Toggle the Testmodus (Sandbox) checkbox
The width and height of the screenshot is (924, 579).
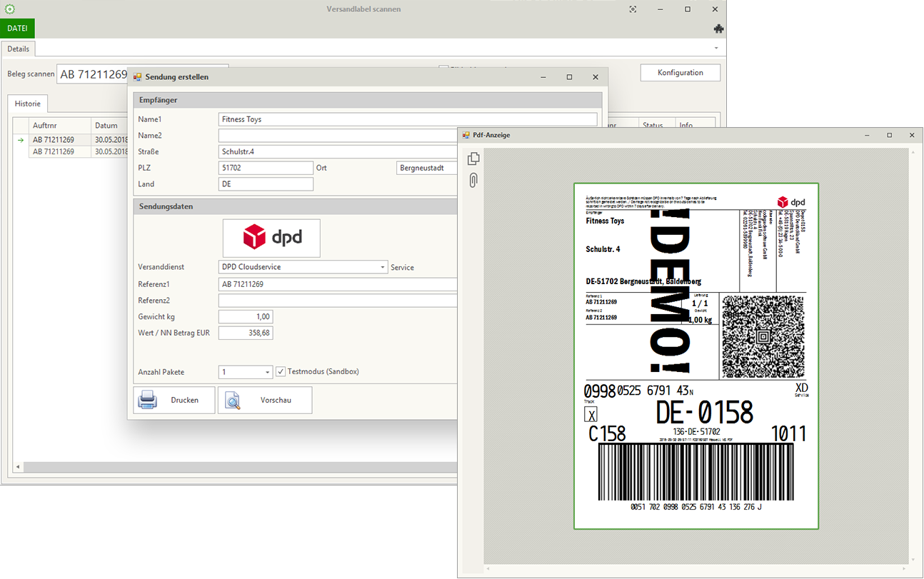tap(281, 372)
